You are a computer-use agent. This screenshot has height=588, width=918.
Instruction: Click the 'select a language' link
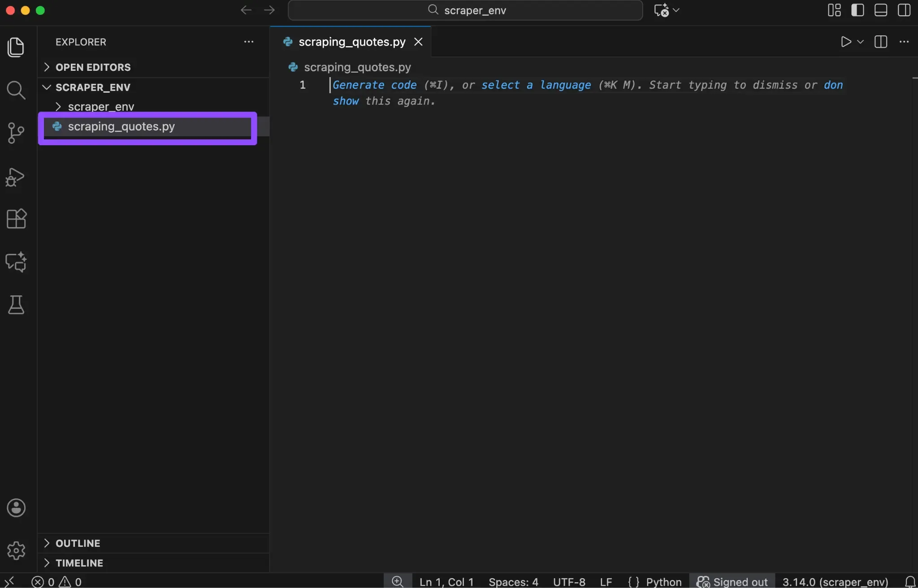536,85
